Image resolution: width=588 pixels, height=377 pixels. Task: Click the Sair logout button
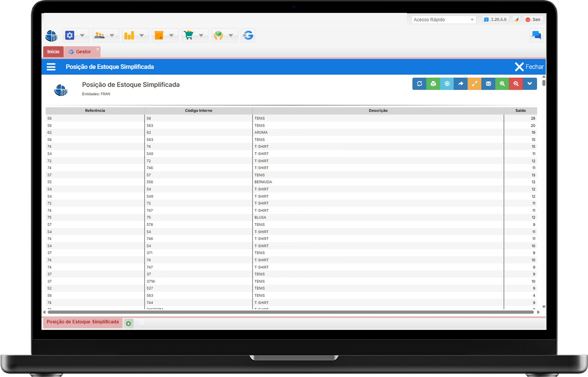533,20
